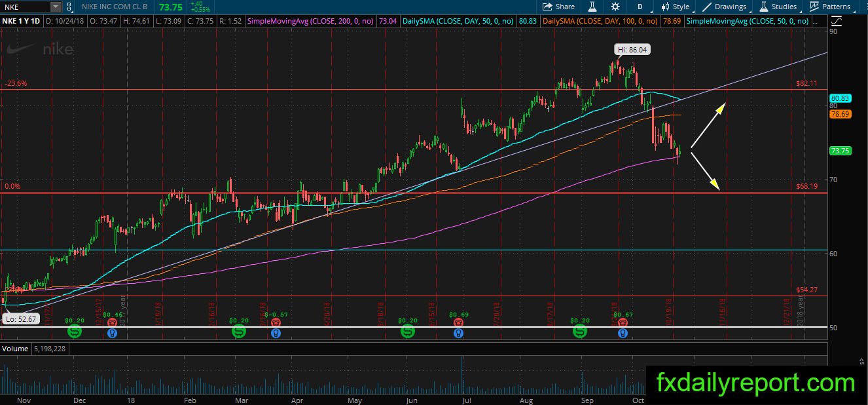
Task: Click the $68.19 Fibonacci level label
Action: point(807,187)
